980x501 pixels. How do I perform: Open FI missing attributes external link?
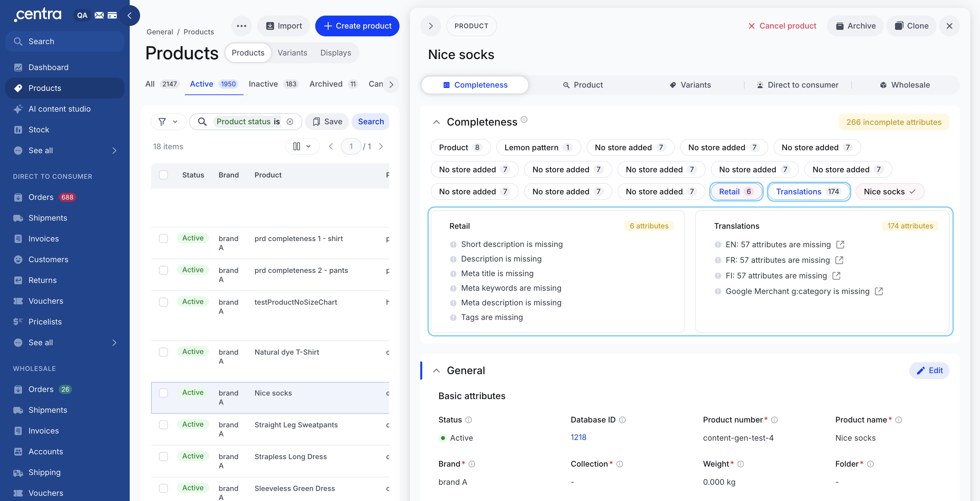tap(836, 275)
